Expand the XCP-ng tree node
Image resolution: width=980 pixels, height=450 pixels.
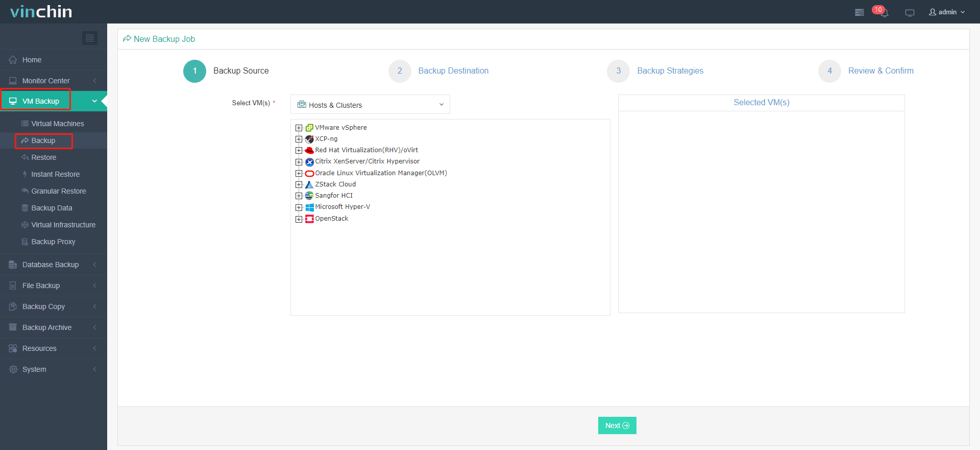click(299, 139)
